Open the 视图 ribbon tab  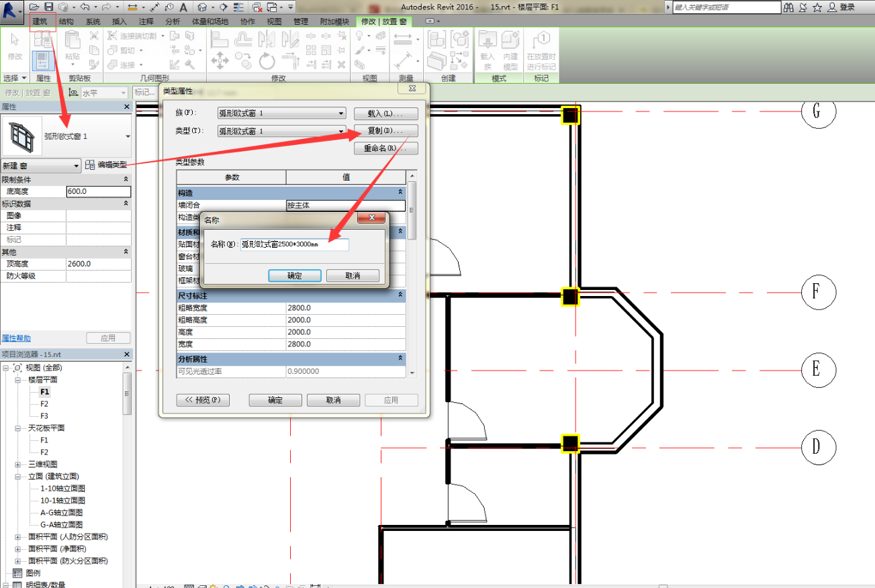[275, 21]
